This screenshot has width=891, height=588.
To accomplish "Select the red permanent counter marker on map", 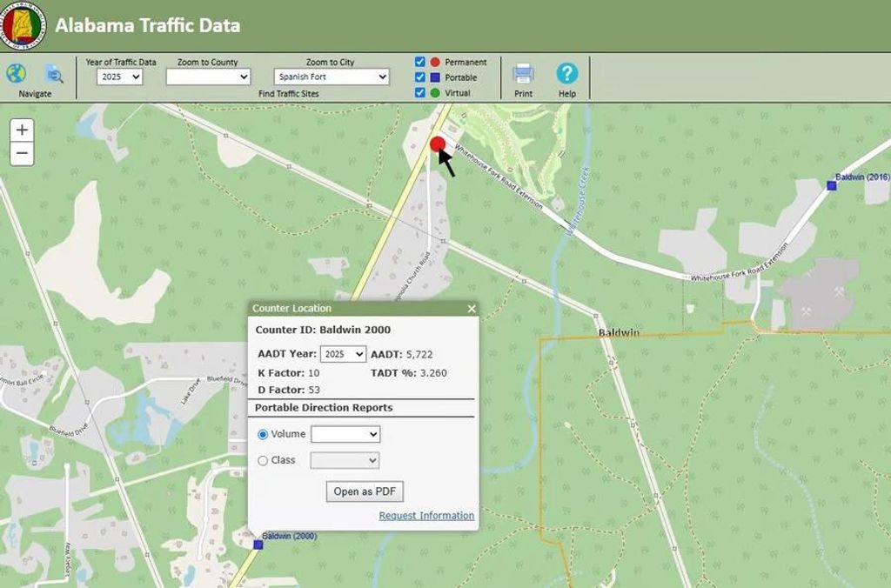I will [x=437, y=144].
